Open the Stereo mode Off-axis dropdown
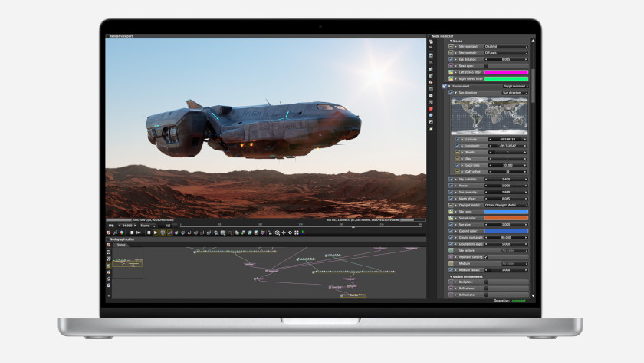This screenshot has width=644, height=363. [x=506, y=53]
